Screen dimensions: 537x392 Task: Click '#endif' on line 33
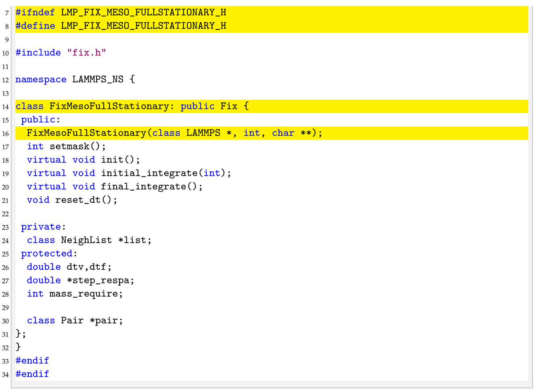[32, 361]
